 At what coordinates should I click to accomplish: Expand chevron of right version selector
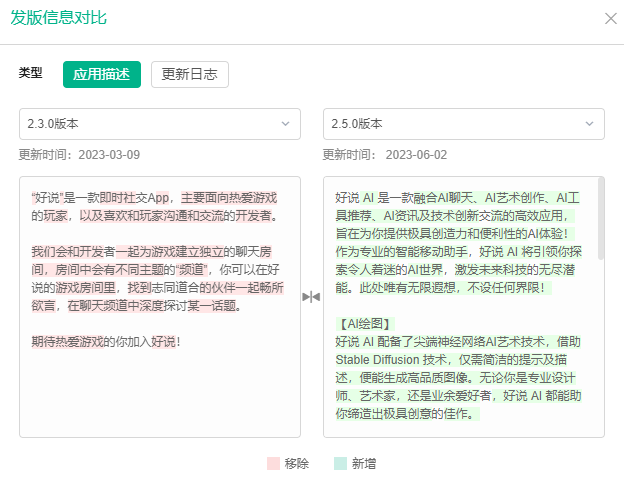(589, 124)
